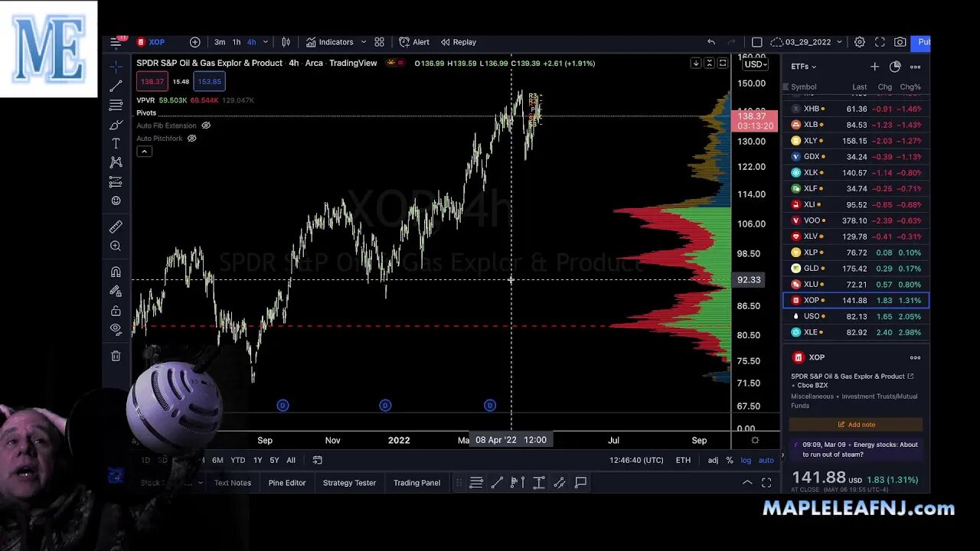Open the indicator templates grid
Screen dimensions: 980x551
click(x=379, y=42)
